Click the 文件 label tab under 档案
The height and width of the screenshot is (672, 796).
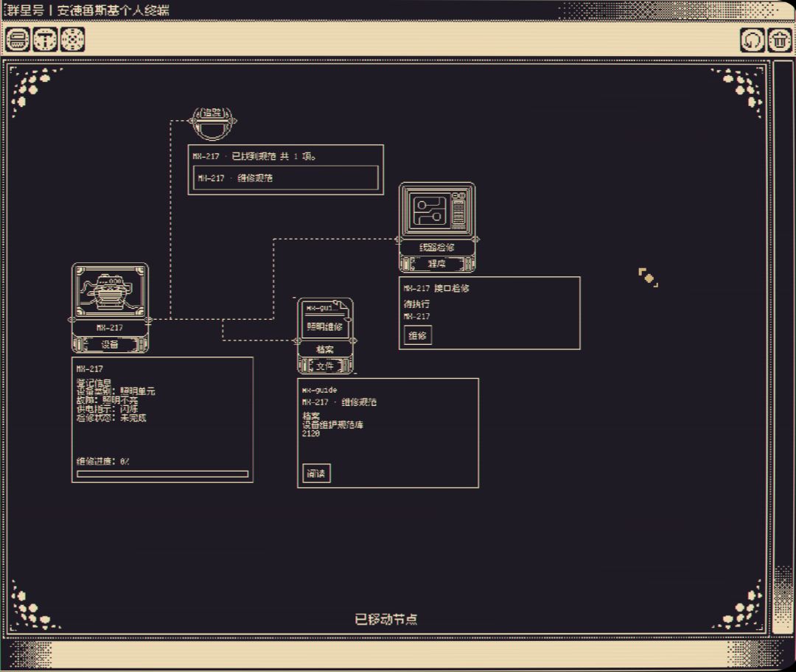[325, 366]
